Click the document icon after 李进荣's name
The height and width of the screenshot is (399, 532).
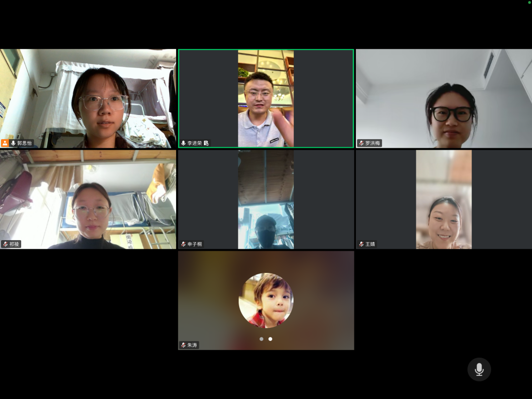pos(206,143)
